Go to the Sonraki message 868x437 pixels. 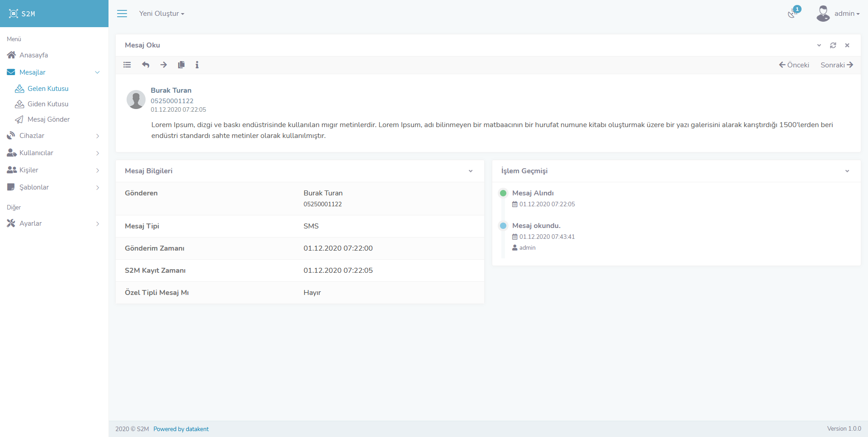(836, 65)
